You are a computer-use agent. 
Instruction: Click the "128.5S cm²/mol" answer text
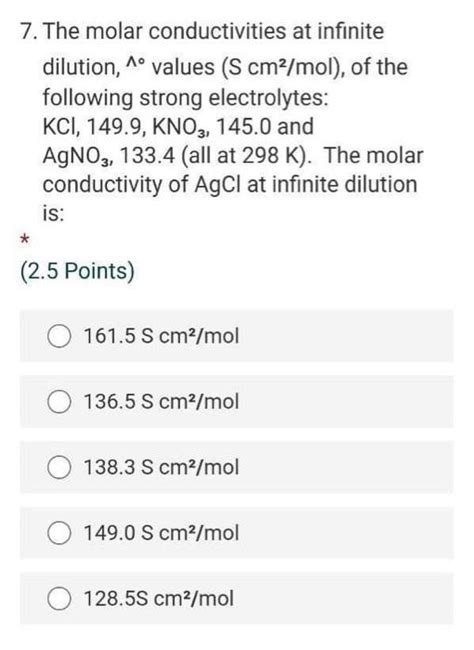[159, 598]
